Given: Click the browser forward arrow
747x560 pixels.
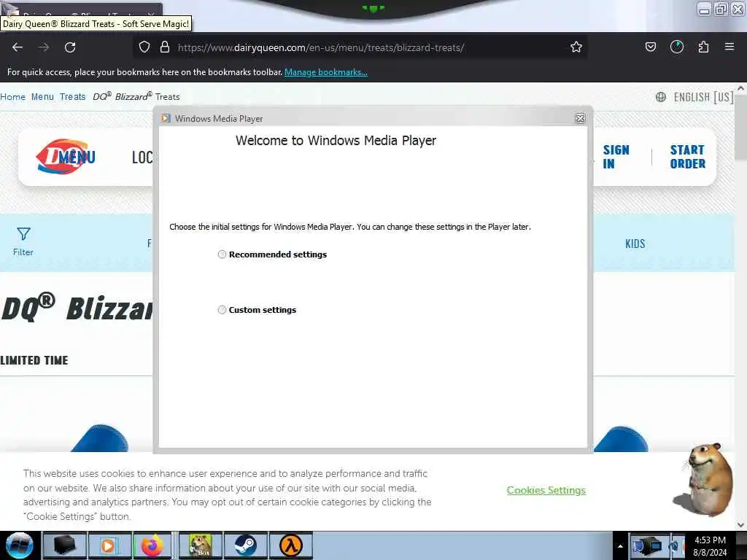Looking at the screenshot, I should click(43, 47).
